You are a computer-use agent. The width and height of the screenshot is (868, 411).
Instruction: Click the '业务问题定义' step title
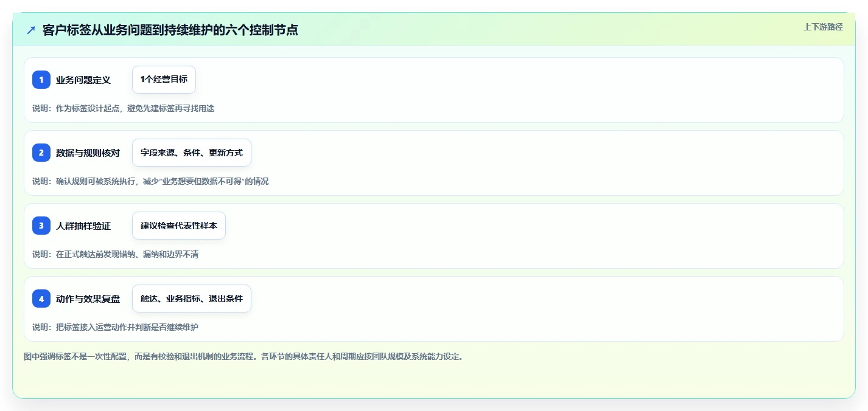[x=83, y=80]
